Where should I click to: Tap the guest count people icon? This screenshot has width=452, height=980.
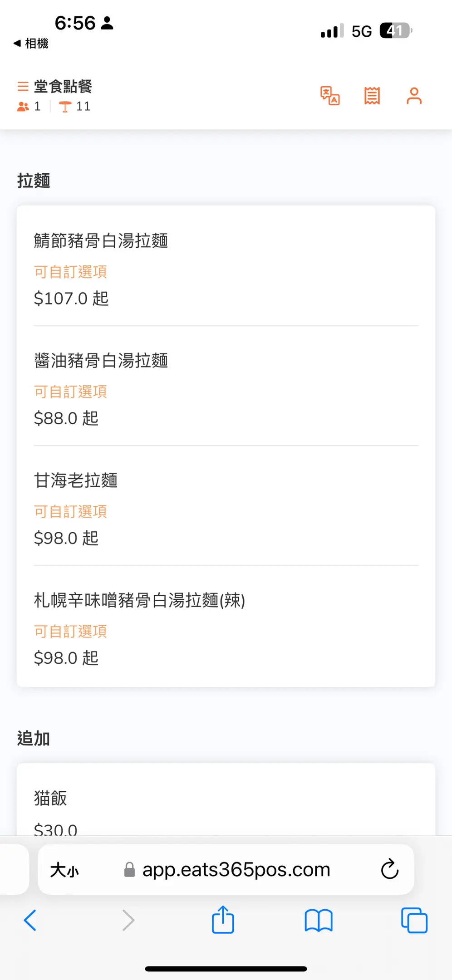(23, 107)
